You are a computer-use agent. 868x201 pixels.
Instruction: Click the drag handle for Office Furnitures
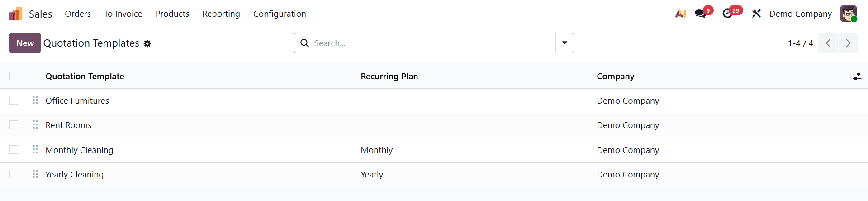[35, 100]
